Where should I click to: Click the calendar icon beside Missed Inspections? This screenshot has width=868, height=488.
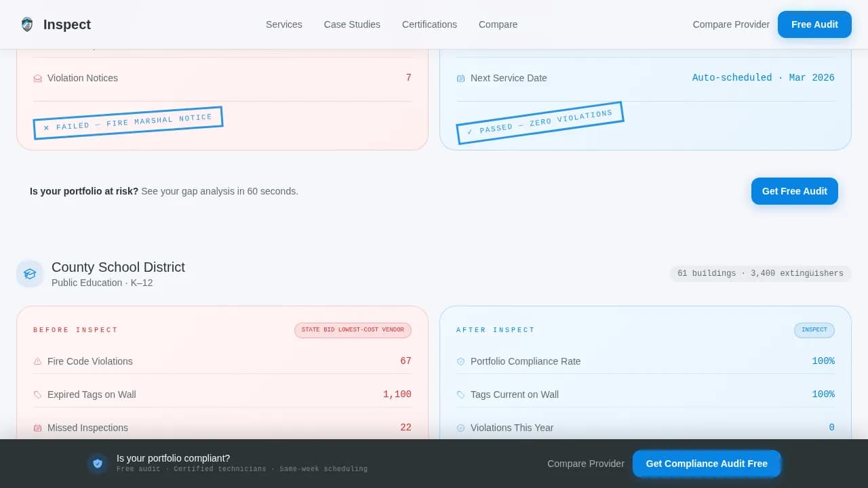[38, 428]
